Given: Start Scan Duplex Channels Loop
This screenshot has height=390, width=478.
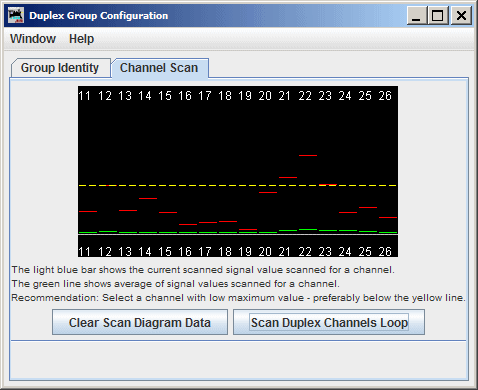Looking at the screenshot, I should coord(329,322).
